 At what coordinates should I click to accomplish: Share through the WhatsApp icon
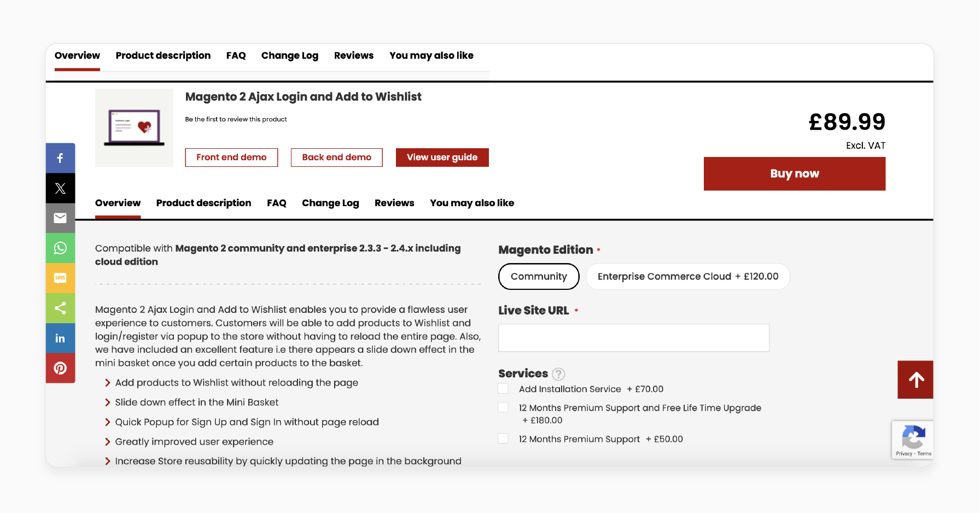pyautogui.click(x=60, y=248)
